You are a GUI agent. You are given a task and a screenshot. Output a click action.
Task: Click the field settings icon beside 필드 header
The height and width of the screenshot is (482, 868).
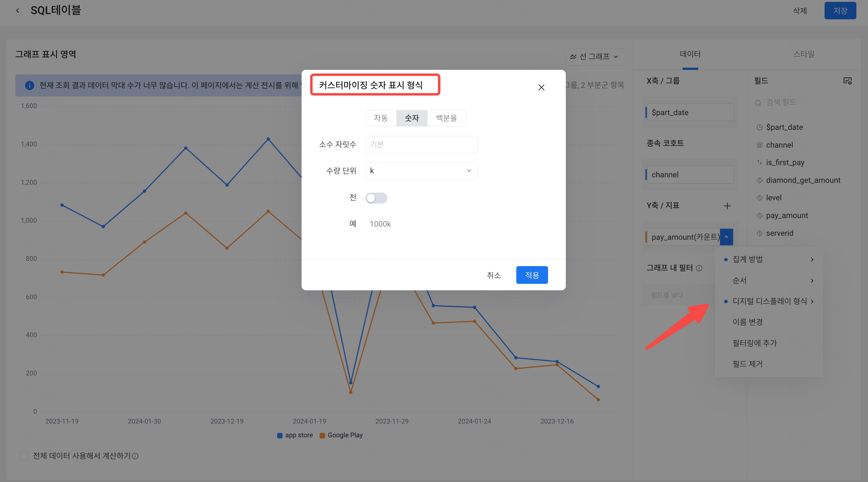tap(848, 81)
